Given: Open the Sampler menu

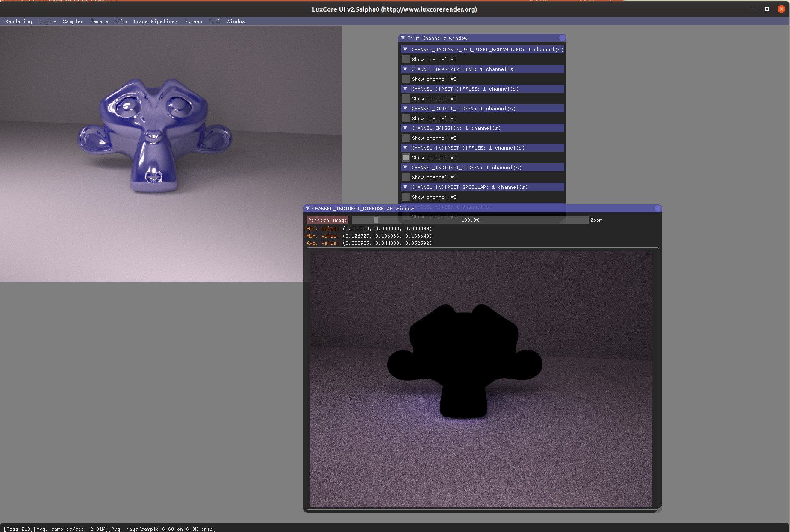Looking at the screenshot, I should (73, 21).
